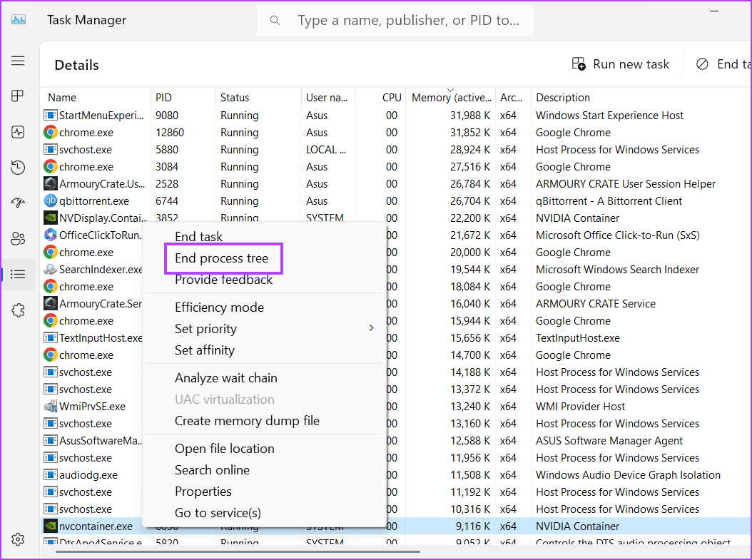Click Microsoft Windows Search Indexer description
The image size is (752, 560).
click(x=617, y=270)
